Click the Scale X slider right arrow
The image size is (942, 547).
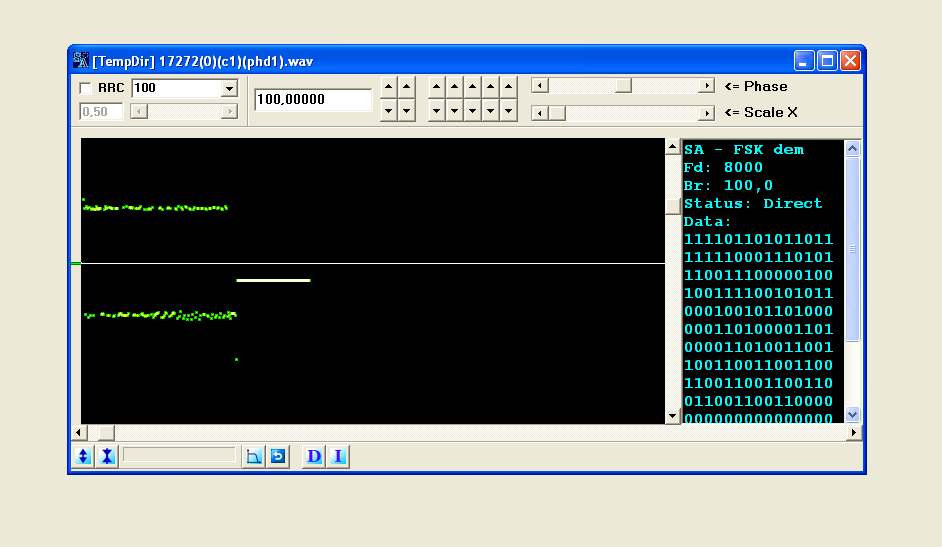tap(706, 113)
